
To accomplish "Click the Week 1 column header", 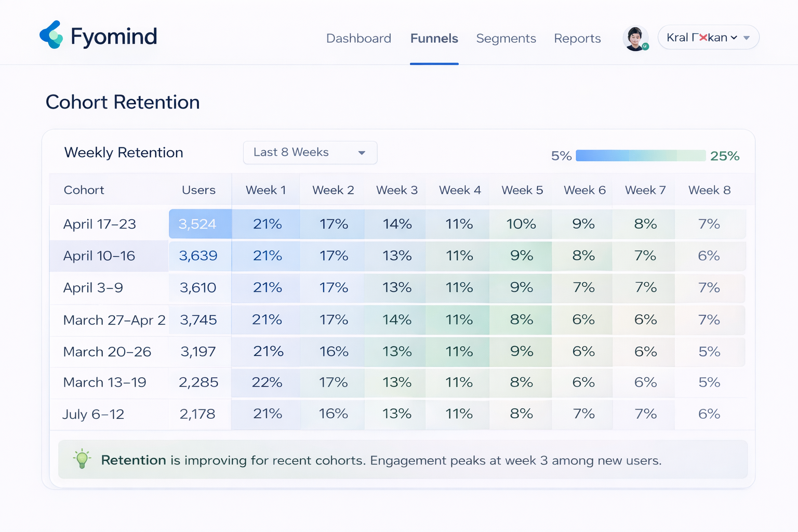I will coord(265,190).
